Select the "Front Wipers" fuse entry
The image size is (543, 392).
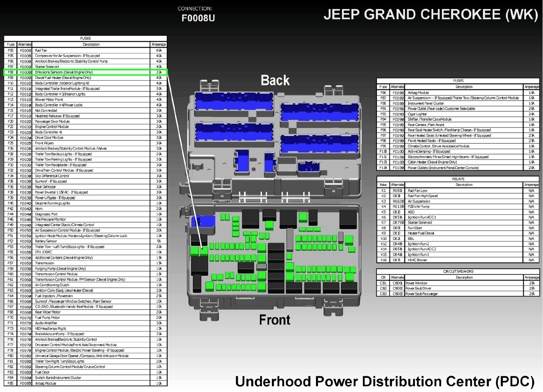(x=44, y=143)
